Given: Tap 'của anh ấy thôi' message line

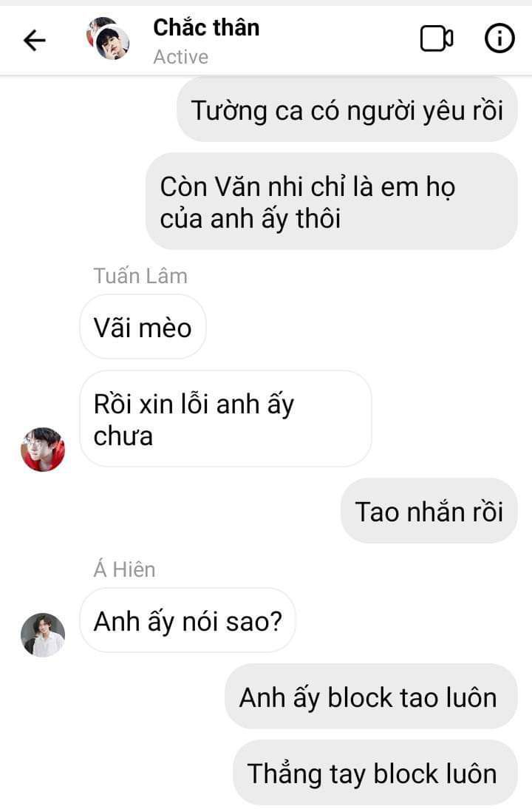Looking at the screenshot, I should pos(250,219).
